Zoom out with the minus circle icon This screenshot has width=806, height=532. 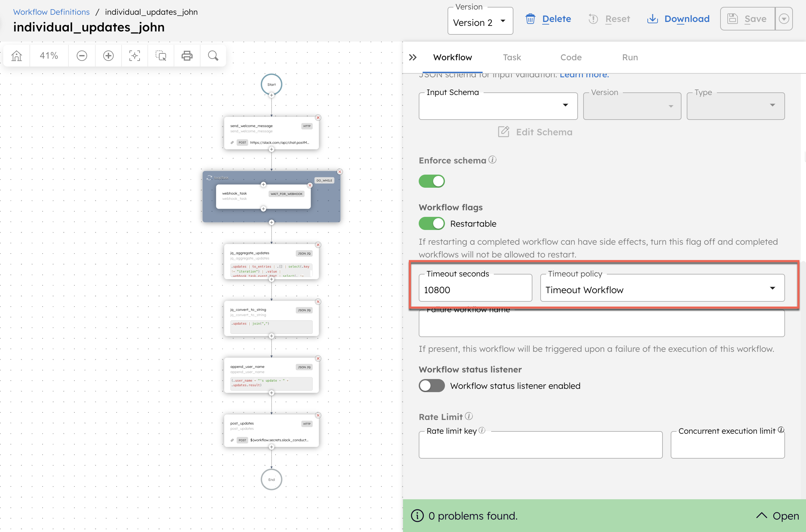pos(82,56)
